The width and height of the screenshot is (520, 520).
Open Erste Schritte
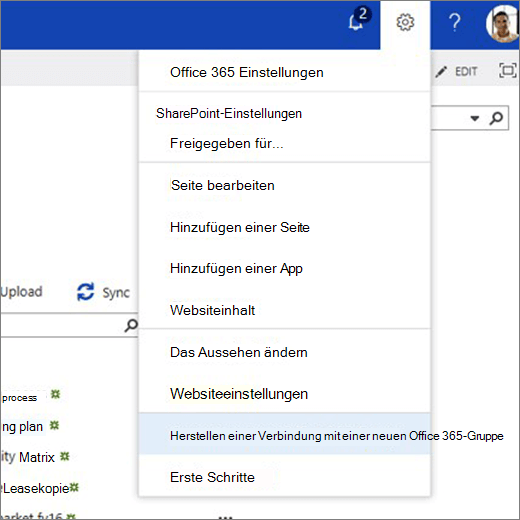point(212,477)
